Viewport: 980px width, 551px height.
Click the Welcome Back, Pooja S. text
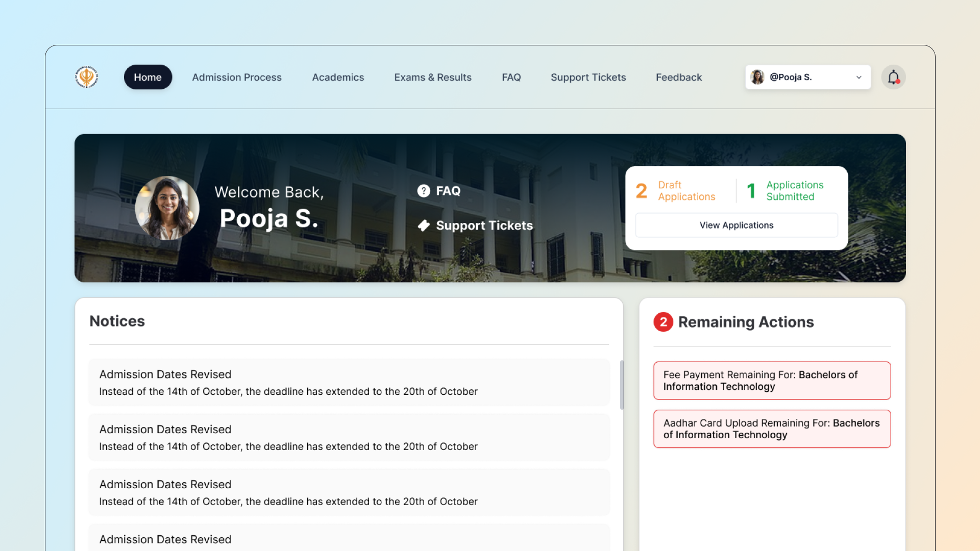click(269, 207)
